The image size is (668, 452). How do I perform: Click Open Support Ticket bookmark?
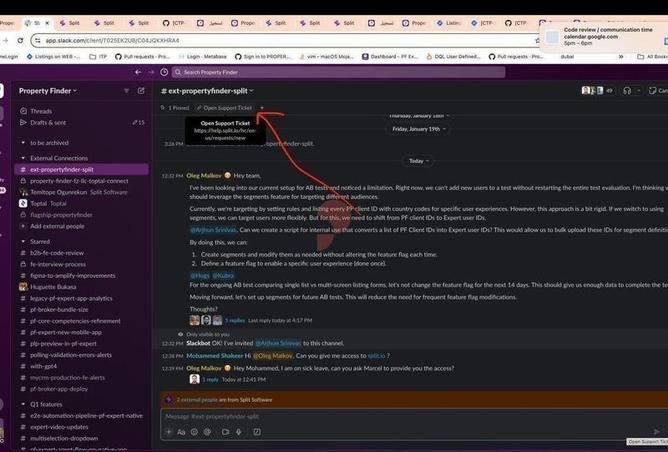point(224,108)
